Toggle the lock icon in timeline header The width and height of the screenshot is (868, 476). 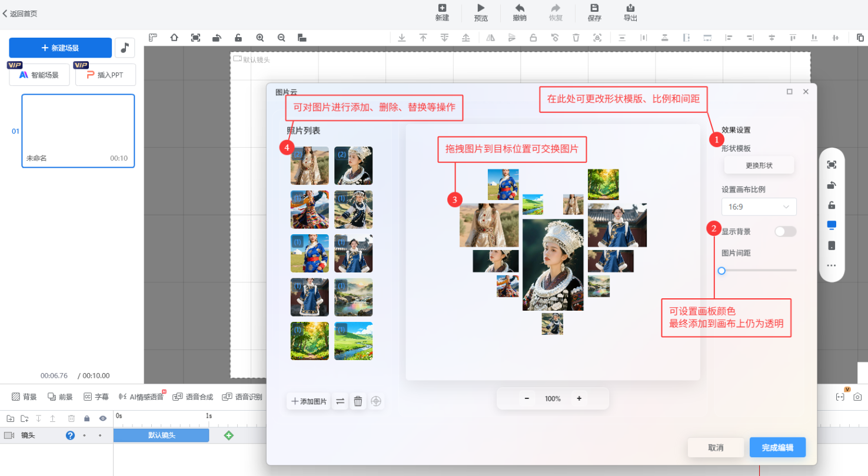click(x=87, y=418)
